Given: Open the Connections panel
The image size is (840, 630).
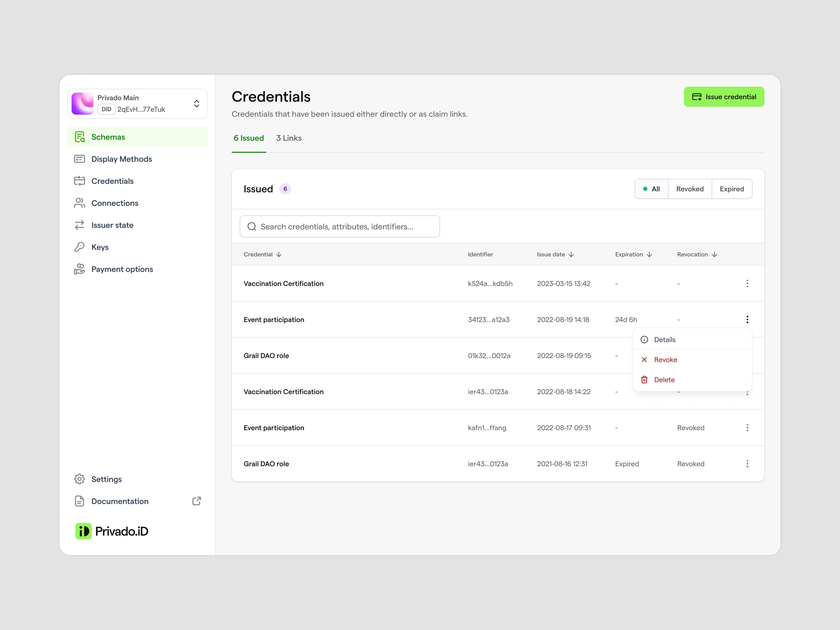Looking at the screenshot, I should pyautogui.click(x=115, y=203).
